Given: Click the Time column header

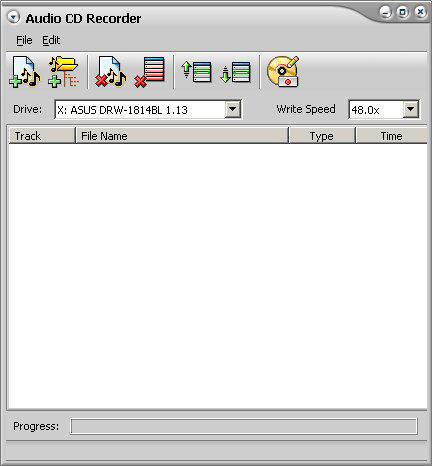Looking at the screenshot, I should 392,136.
